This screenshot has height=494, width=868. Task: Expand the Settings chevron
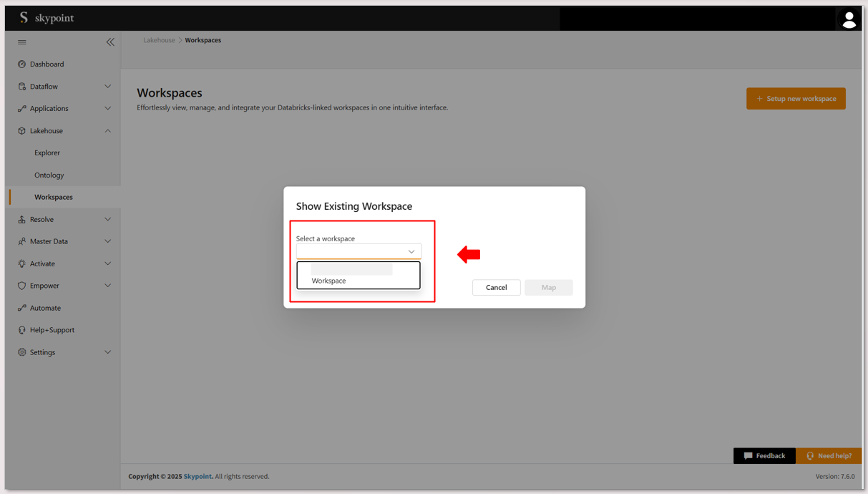point(107,352)
